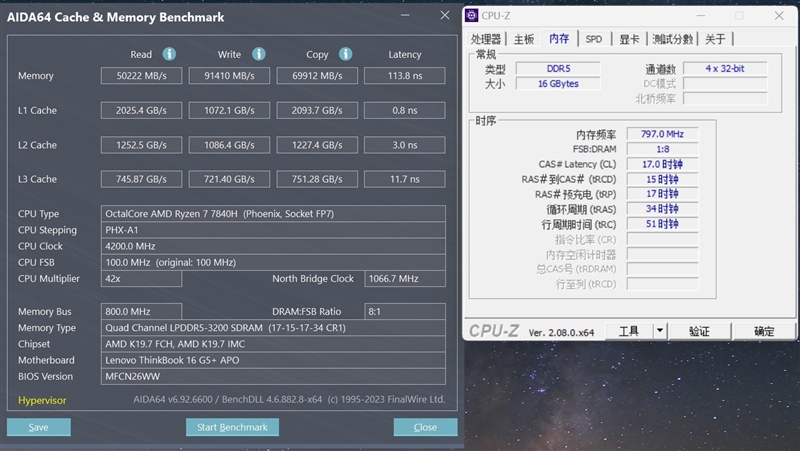Click the CPU Type field with Ryzen 7 7840H
The height and width of the screenshot is (451, 800).
click(x=273, y=214)
